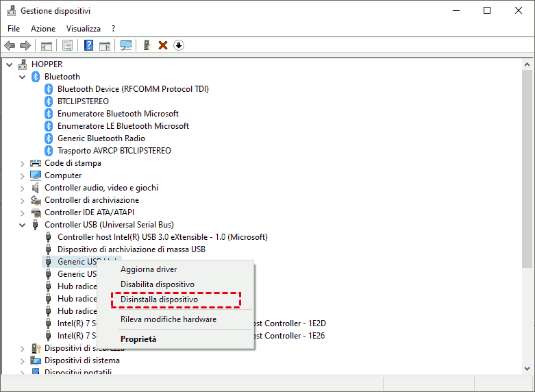Open Proprietà from context menu
Viewport: 535px width, 392px height.
tap(176, 339)
